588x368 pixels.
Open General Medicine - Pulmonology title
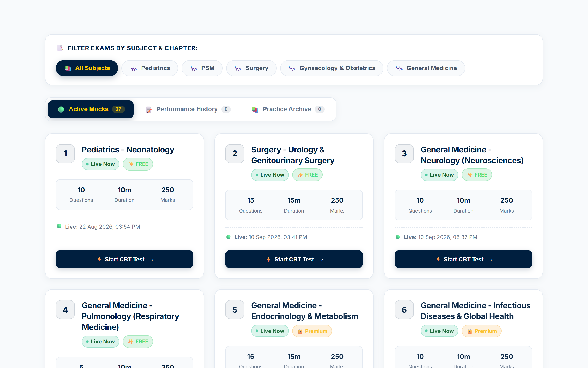coord(130,316)
